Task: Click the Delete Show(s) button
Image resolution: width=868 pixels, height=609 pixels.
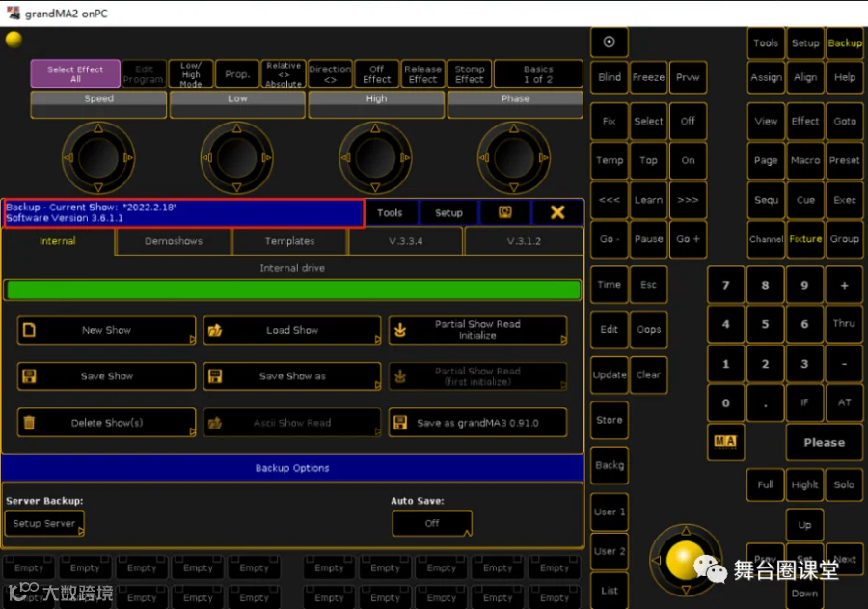Action: click(x=106, y=423)
